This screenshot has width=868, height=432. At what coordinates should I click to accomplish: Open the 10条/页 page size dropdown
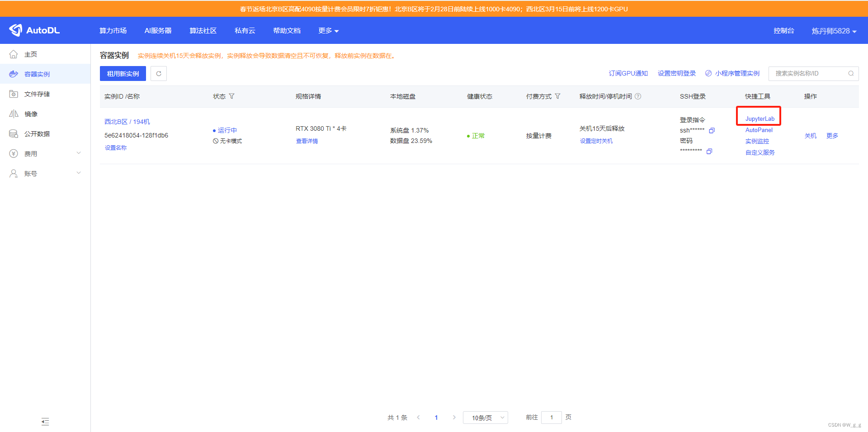[x=485, y=417]
